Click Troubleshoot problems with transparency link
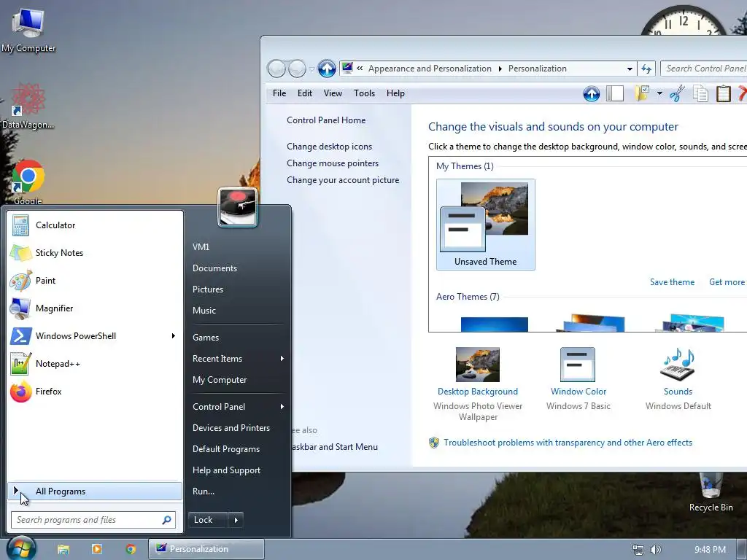Viewport: 747px width, 560px height. click(x=568, y=443)
